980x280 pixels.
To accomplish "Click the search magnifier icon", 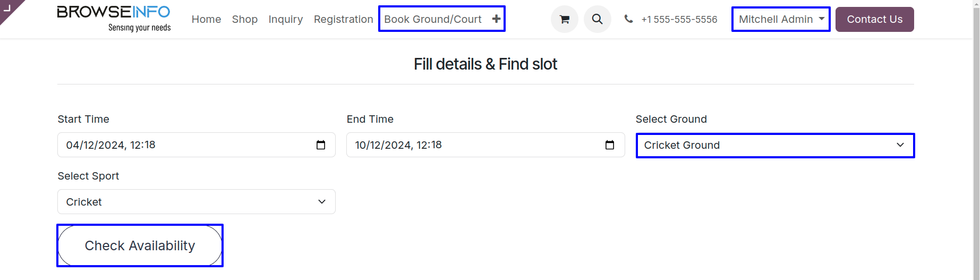I will 598,19.
